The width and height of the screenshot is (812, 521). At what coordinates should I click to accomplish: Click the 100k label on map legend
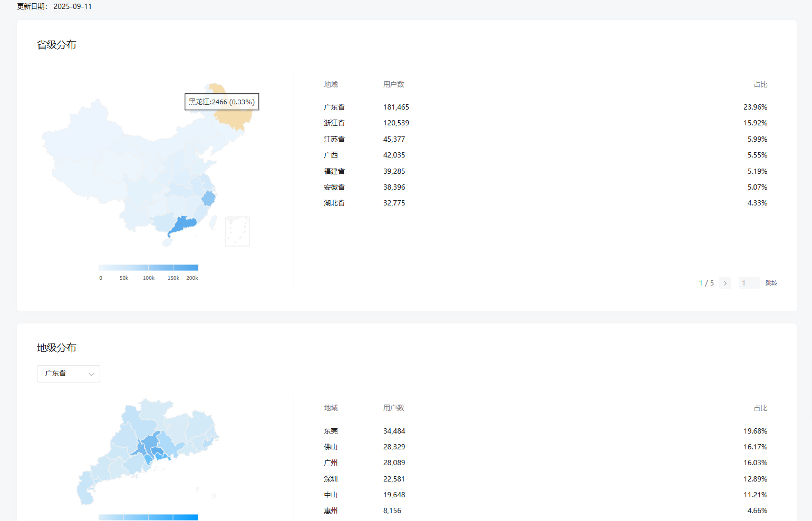[x=149, y=278]
